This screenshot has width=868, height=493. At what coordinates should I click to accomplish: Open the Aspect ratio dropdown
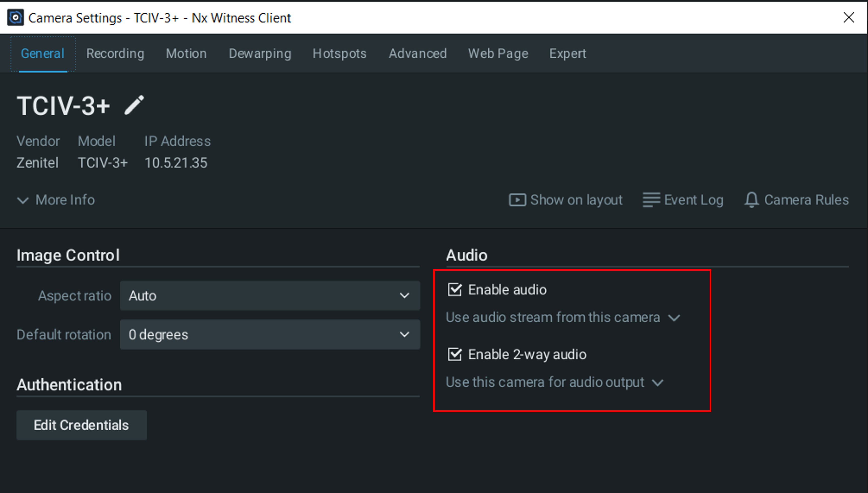click(270, 296)
